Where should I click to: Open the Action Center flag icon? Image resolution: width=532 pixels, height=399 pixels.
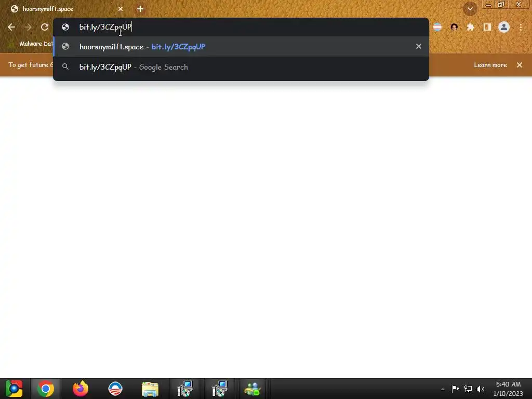click(x=455, y=389)
